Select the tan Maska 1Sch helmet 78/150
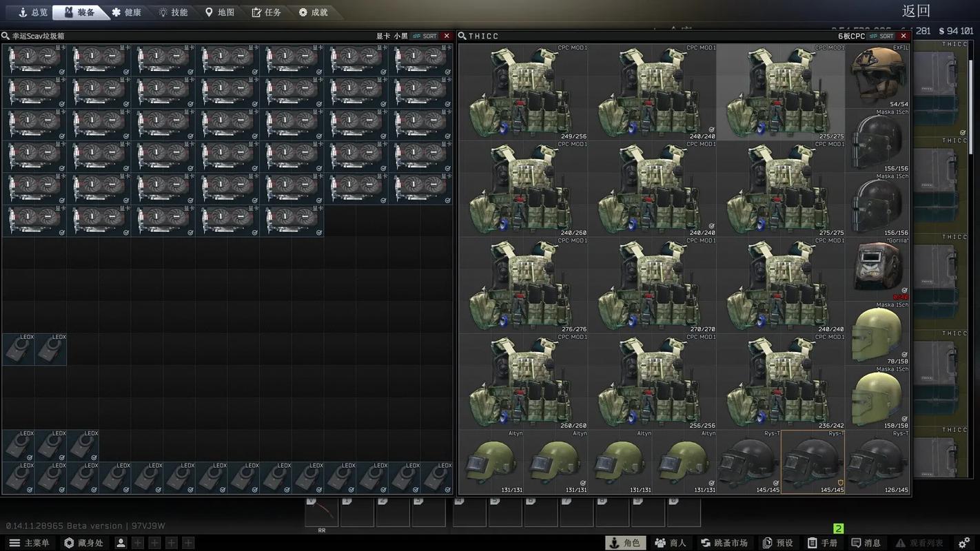Viewport: 980px width, 551px height. coord(877,333)
